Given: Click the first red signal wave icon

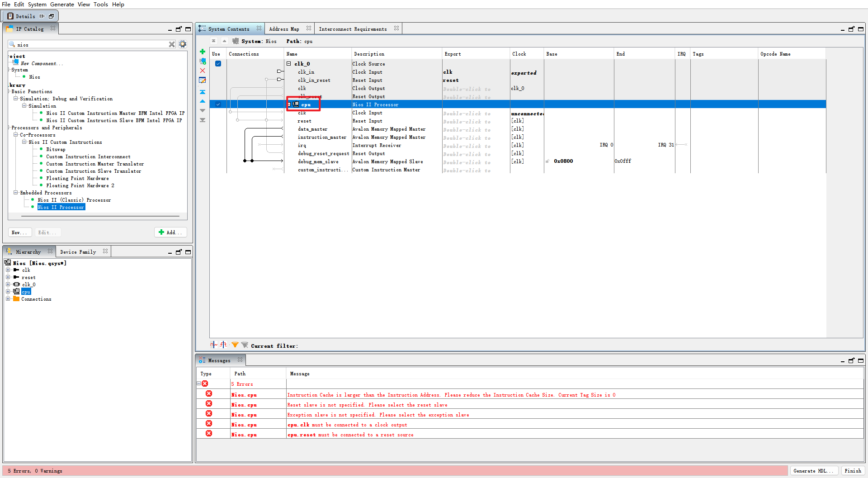Looking at the screenshot, I should (214, 345).
